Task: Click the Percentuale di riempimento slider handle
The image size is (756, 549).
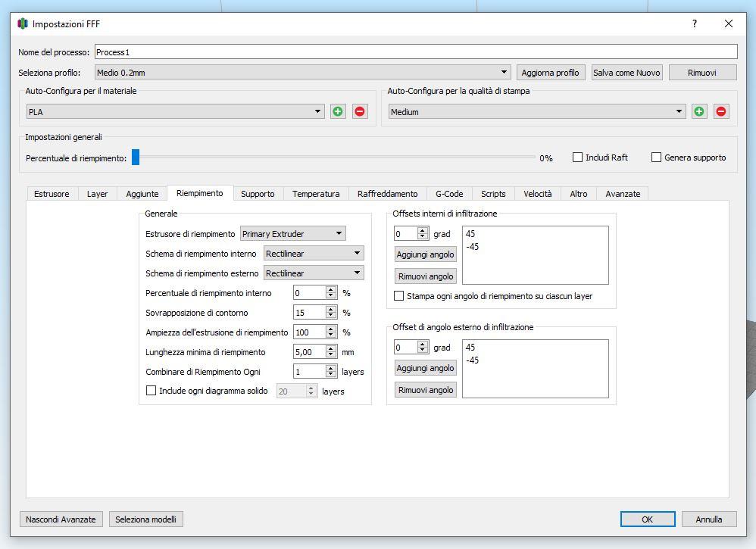Action: (x=136, y=158)
